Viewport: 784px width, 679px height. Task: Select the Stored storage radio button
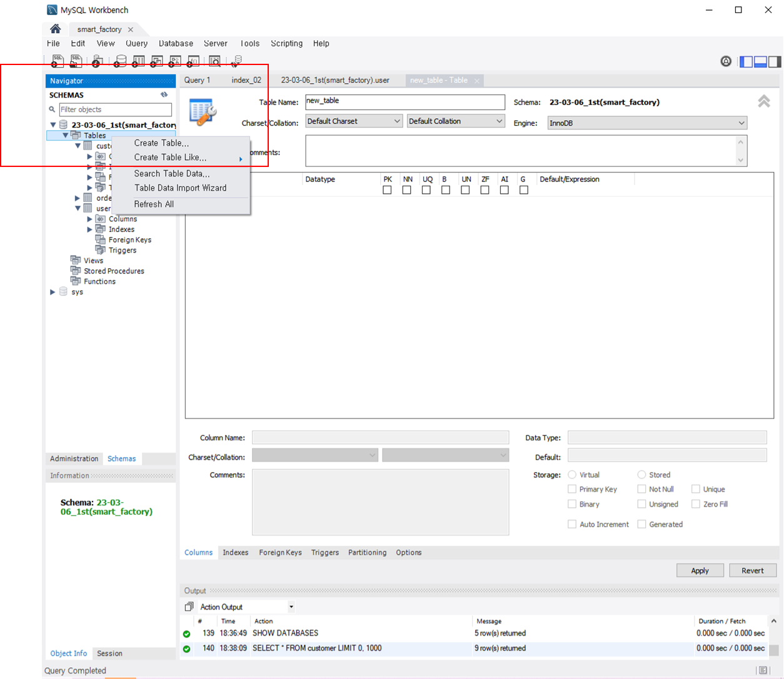641,475
